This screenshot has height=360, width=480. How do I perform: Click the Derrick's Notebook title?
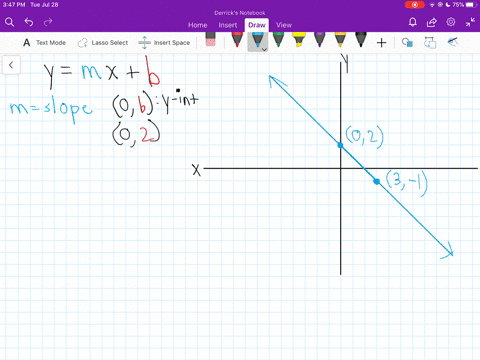point(240,13)
